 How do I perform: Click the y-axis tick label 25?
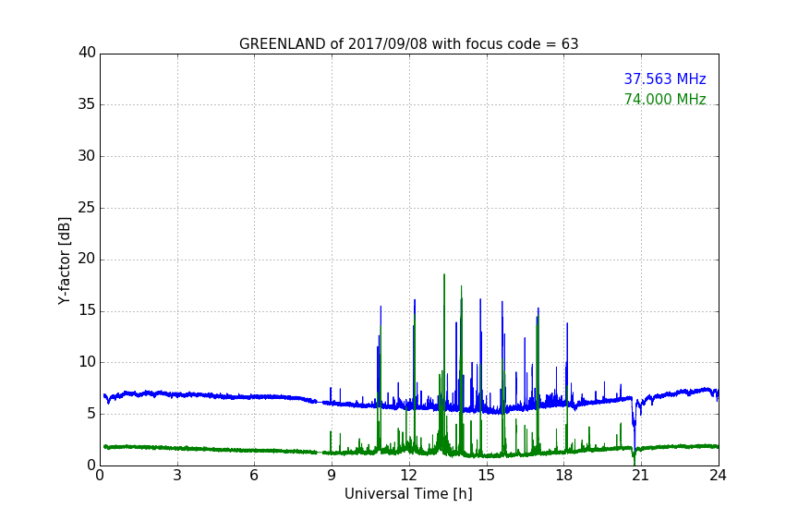coord(87,207)
